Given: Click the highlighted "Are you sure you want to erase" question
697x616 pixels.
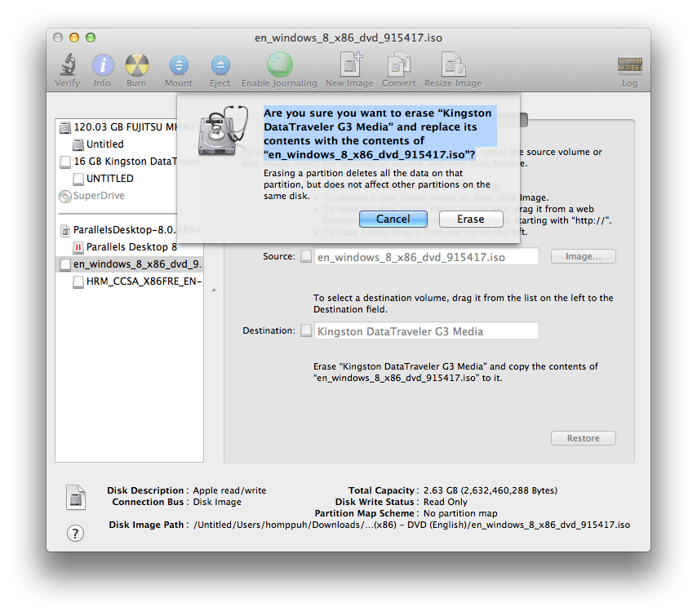Looking at the screenshot, I should click(x=379, y=133).
